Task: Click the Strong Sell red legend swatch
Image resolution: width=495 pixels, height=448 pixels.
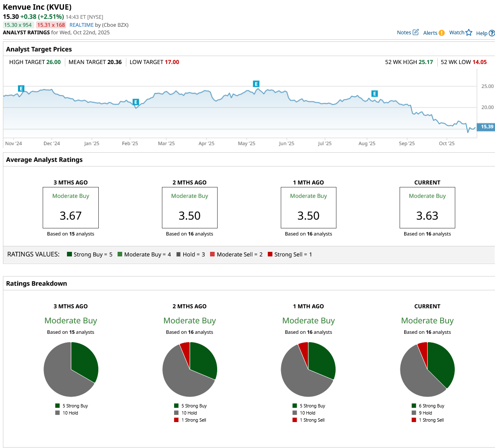Action: point(270,254)
